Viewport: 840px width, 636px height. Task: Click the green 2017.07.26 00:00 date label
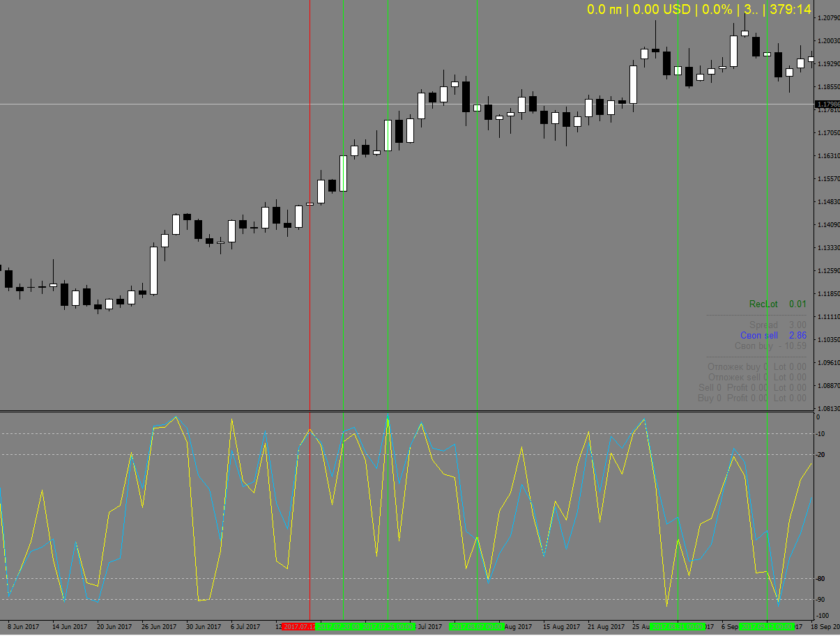coord(388,627)
